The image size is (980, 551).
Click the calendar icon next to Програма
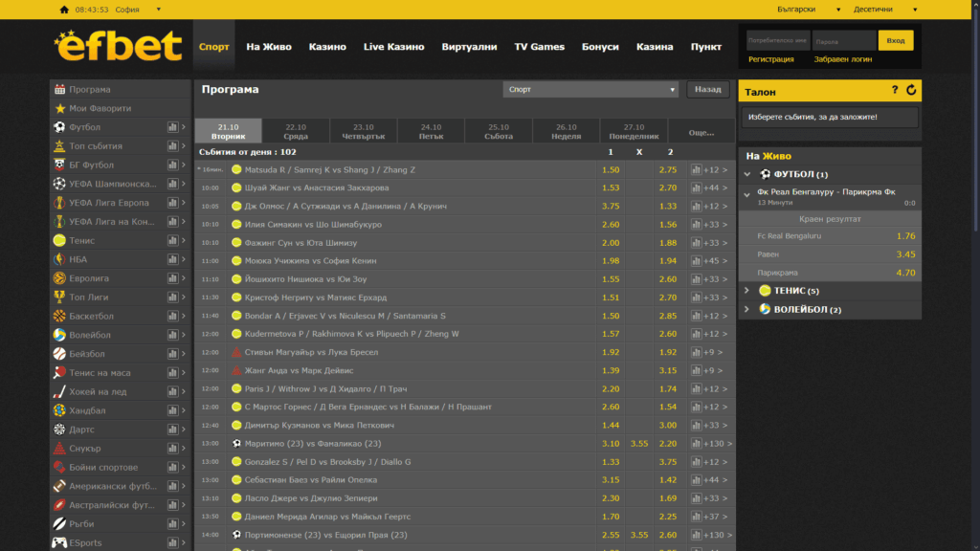pyautogui.click(x=60, y=89)
